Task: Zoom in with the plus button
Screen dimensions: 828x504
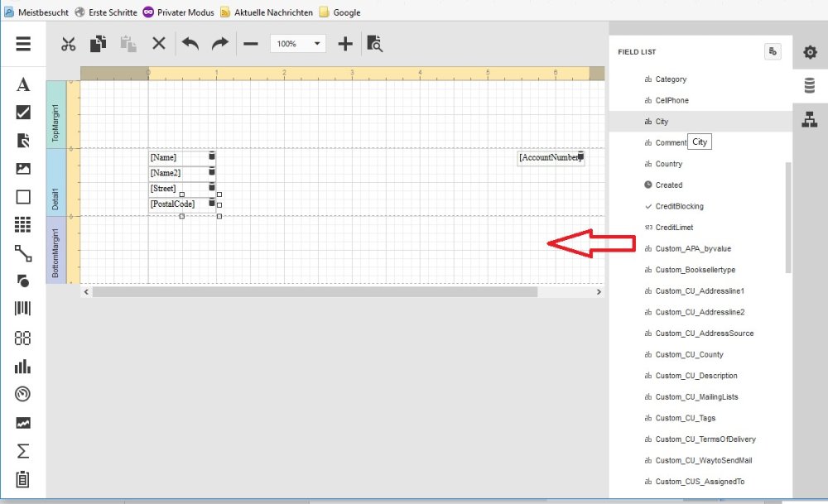Action: [x=345, y=44]
